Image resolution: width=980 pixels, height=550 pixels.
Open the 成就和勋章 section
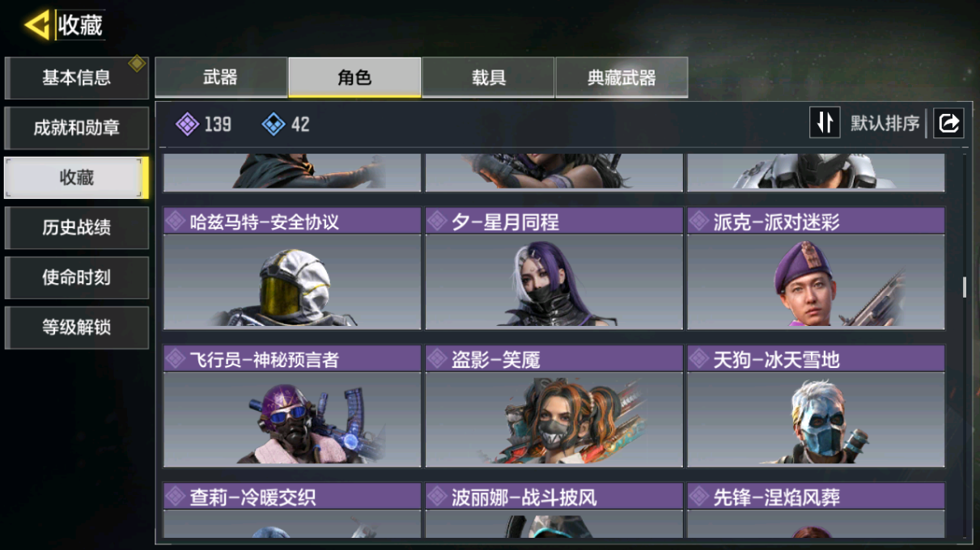point(76,128)
